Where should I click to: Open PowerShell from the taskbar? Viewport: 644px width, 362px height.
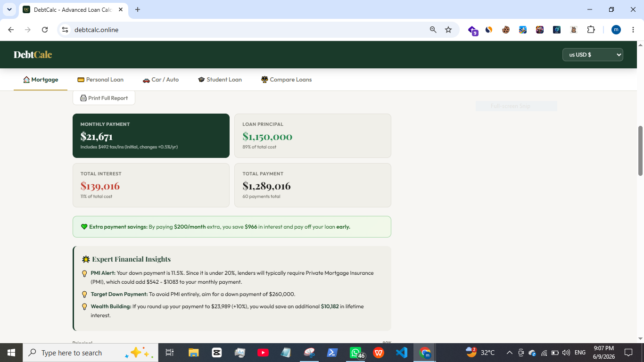click(x=332, y=353)
